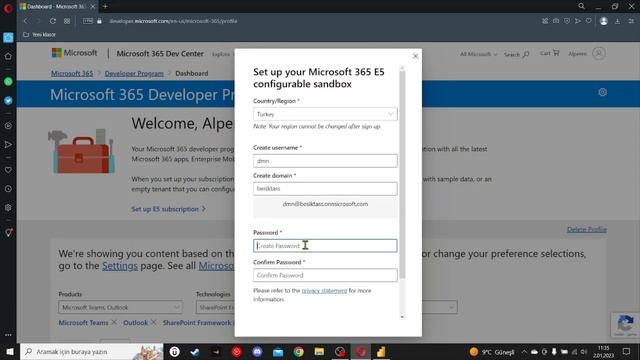Open WhatsApp in Opera sidebar
Image resolution: width=640 pixels, height=360 pixels.
8,82
